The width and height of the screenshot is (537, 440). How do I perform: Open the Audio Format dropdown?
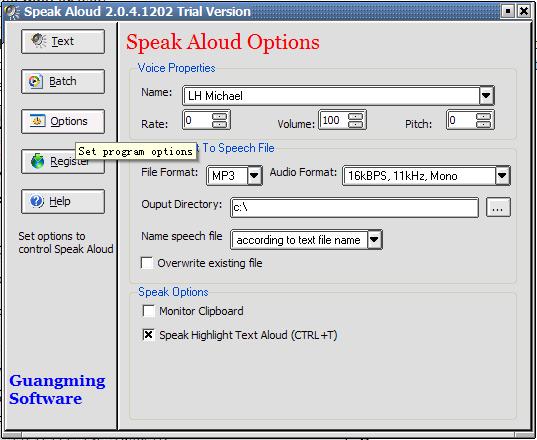[x=502, y=176]
